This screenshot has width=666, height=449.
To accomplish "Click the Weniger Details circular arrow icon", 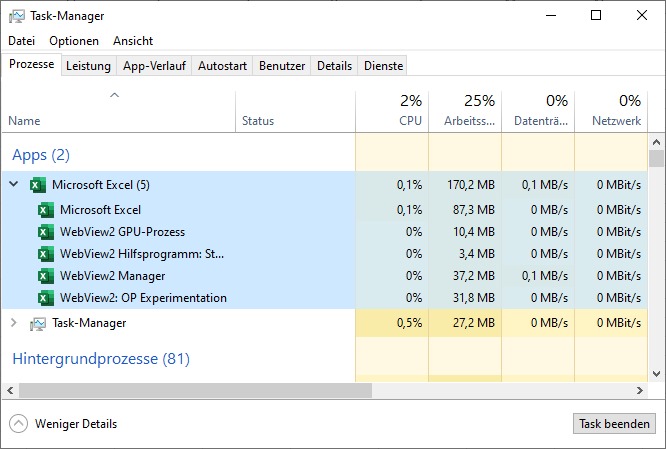I will [18, 424].
